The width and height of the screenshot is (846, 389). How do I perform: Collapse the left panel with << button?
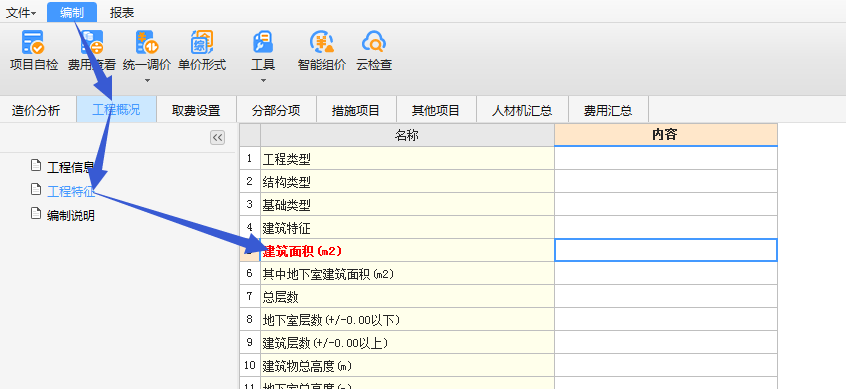[217, 138]
